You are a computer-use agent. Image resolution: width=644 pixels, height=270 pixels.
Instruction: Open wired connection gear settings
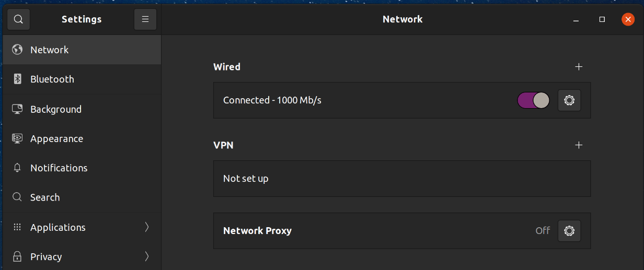[569, 100]
